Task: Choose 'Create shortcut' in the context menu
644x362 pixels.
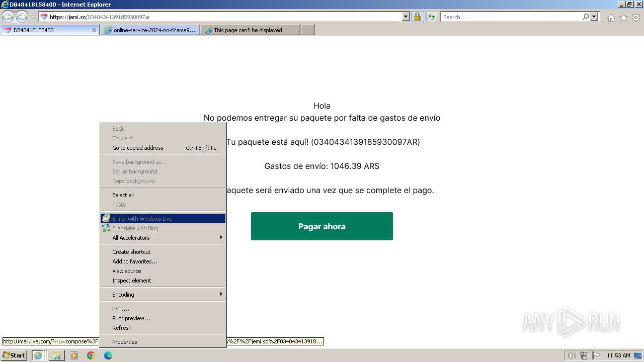Action: tap(163, 252)
